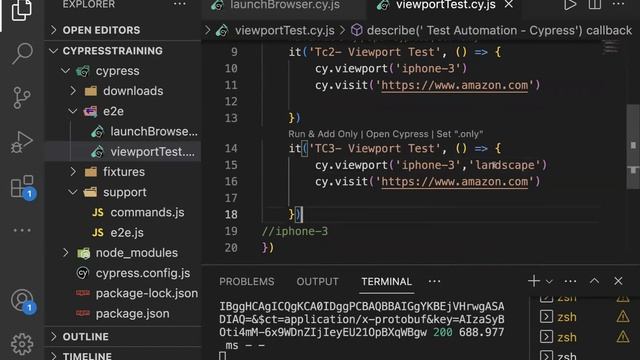Close the viewportTest.cy.js tab
The height and width of the screenshot is (360, 640).
[x=509, y=4]
